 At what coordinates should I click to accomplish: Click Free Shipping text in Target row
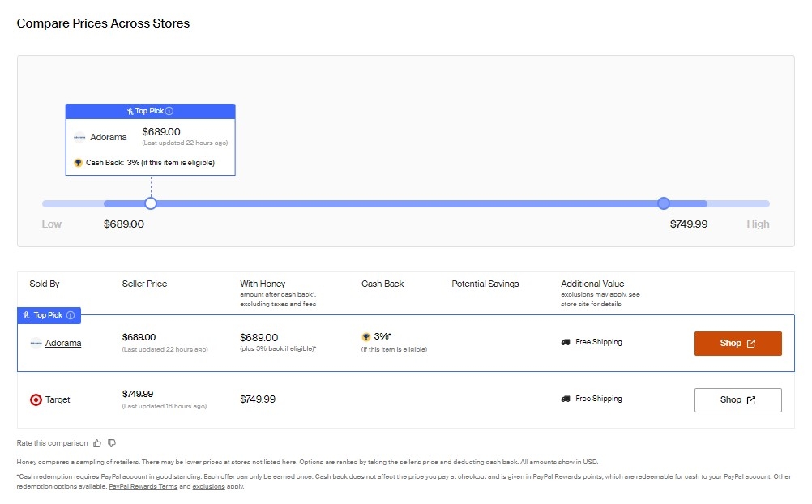(599, 399)
